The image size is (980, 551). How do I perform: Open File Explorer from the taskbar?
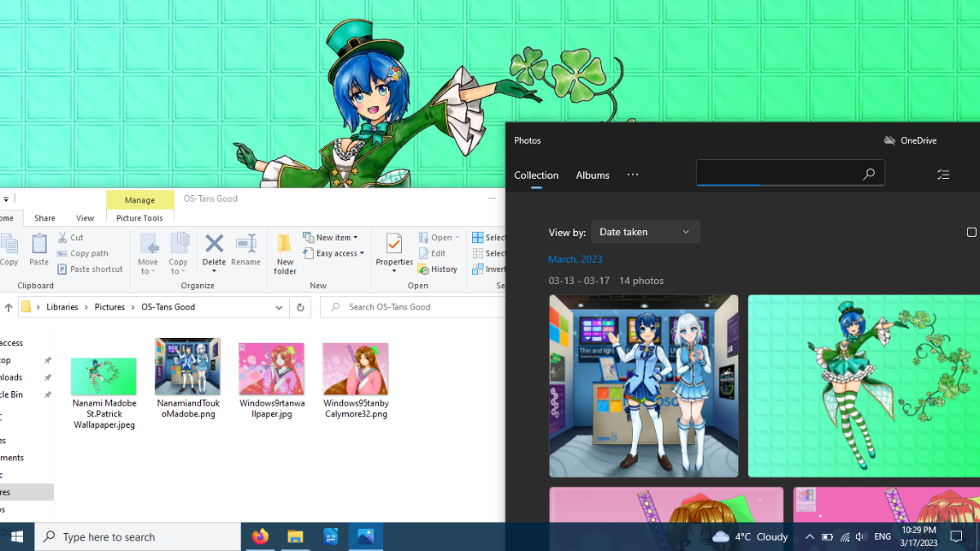pos(295,537)
